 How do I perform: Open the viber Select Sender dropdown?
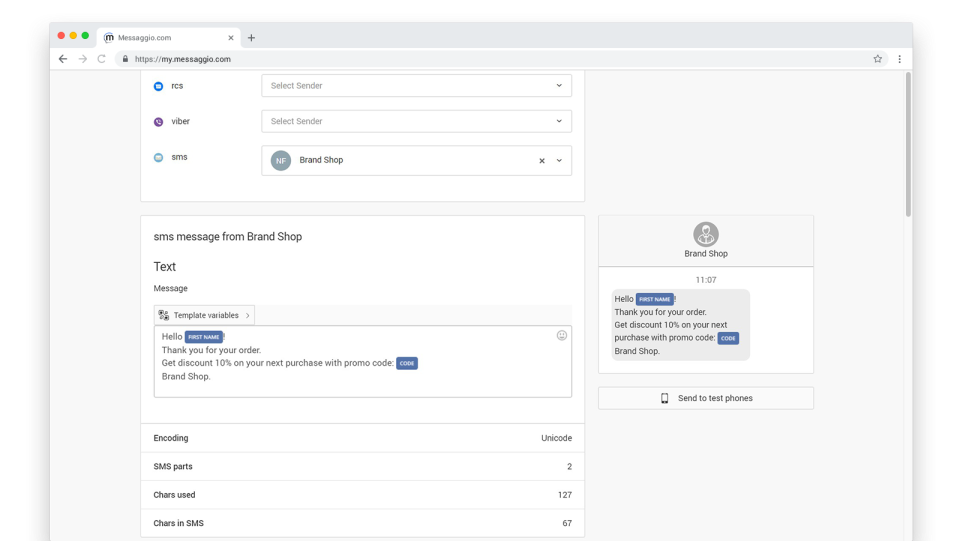(x=416, y=121)
